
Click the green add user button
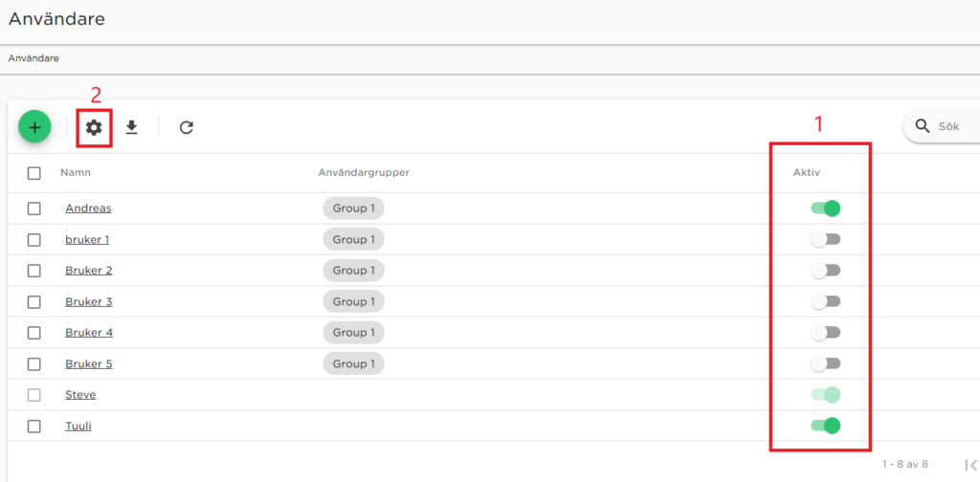tap(34, 127)
